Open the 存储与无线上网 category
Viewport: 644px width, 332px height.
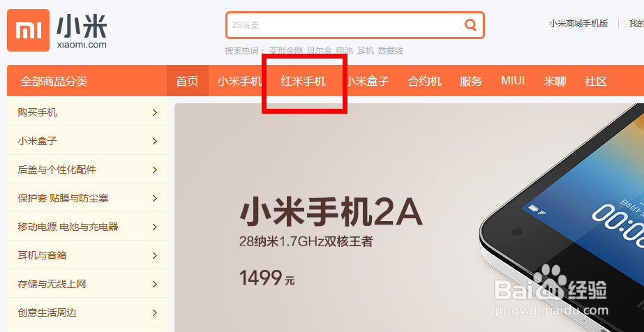click(x=87, y=284)
